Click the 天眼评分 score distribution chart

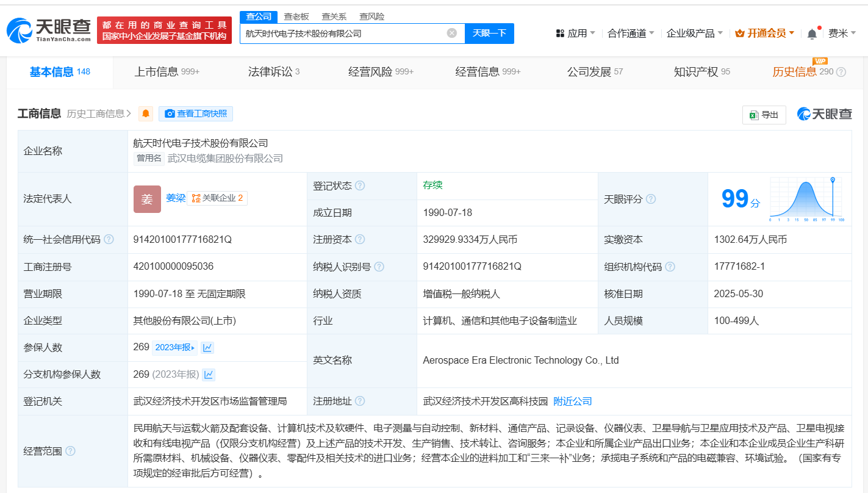pos(806,199)
